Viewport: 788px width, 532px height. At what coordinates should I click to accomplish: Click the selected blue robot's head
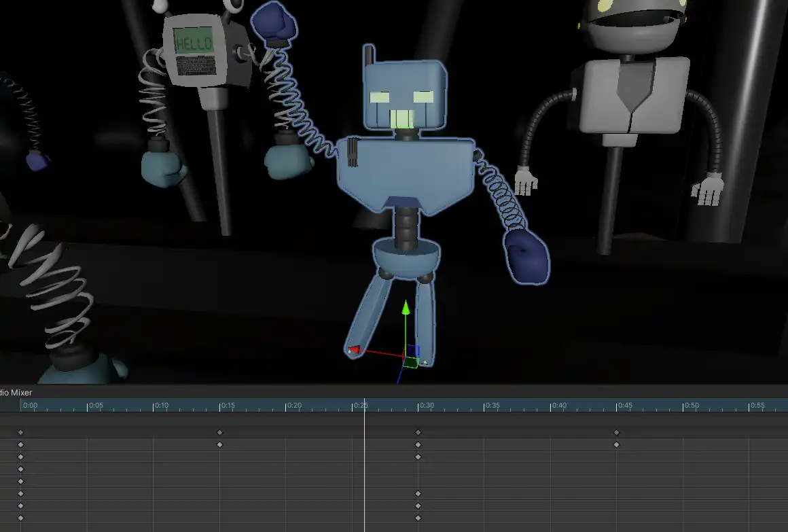click(404, 92)
